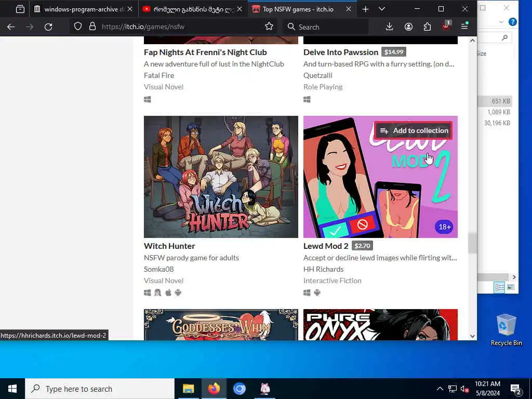Click Explorer window help icon
532x399 pixels.
513,22
